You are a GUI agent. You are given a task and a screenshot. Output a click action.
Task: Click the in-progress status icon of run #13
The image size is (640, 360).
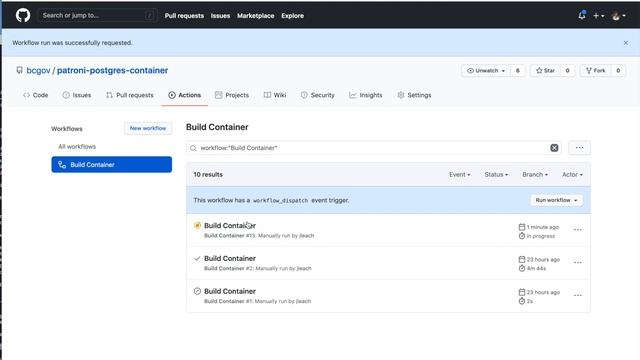197,225
